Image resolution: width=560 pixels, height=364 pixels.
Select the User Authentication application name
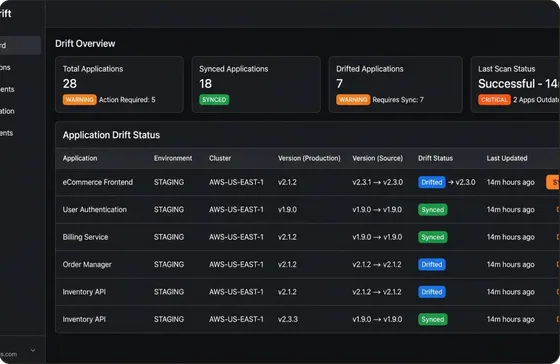click(95, 210)
